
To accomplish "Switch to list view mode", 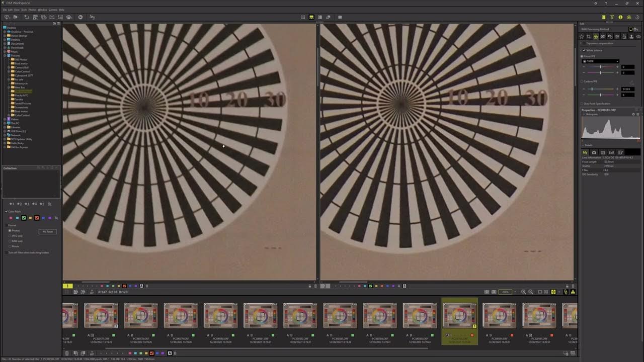I will click(319, 17).
